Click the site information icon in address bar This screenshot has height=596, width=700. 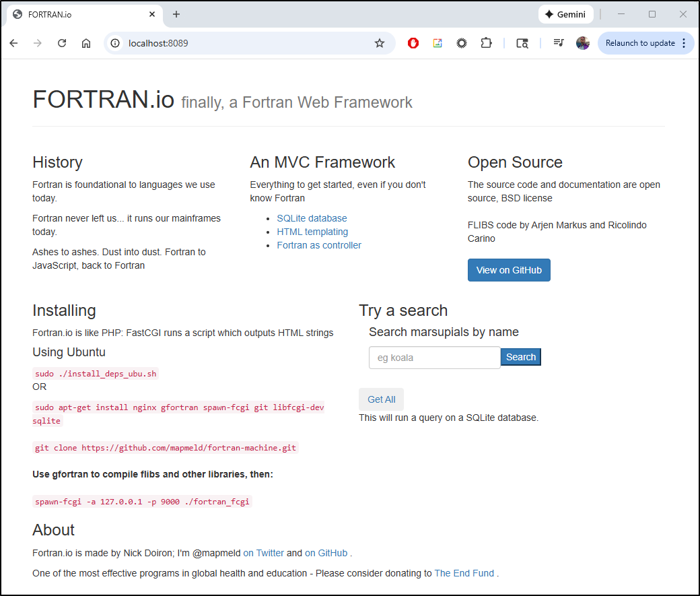click(115, 43)
